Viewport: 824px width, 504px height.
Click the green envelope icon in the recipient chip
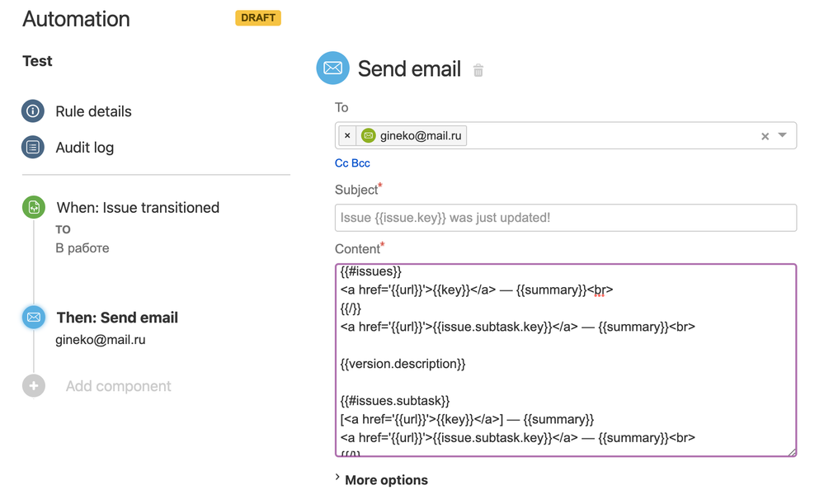point(369,135)
